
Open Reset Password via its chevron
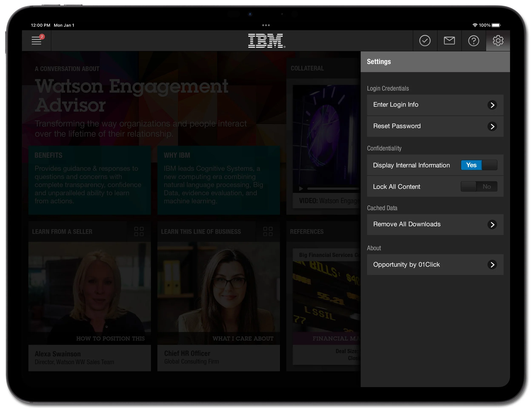click(493, 126)
